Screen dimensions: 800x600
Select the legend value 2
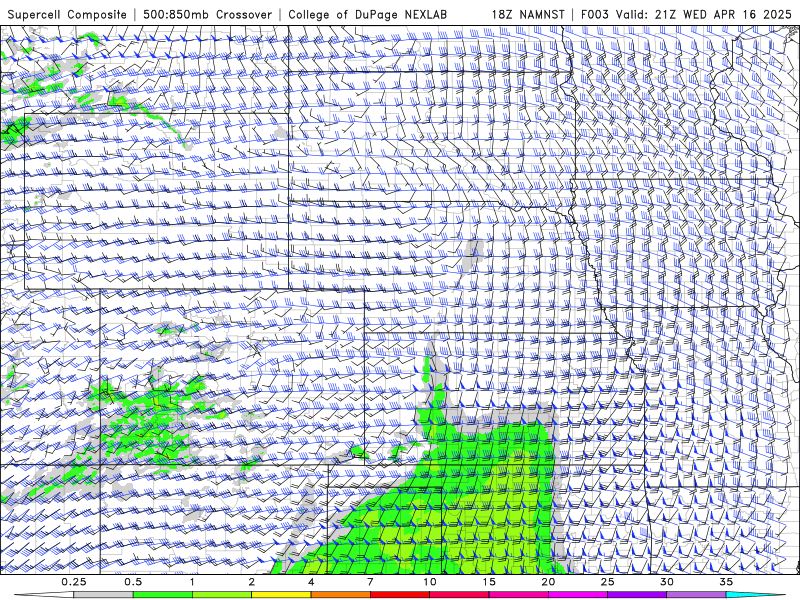click(x=252, y=582)
